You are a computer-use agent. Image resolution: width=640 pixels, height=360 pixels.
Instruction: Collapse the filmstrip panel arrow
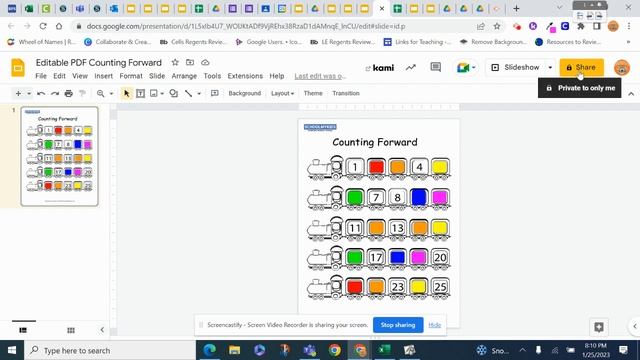click(102, 330)
